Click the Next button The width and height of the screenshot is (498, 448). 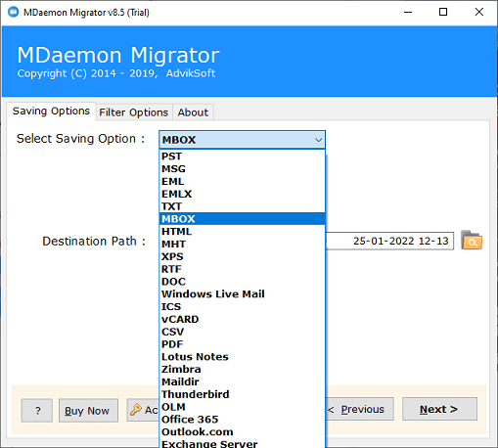pyautogui.click(x=439, y=409)
